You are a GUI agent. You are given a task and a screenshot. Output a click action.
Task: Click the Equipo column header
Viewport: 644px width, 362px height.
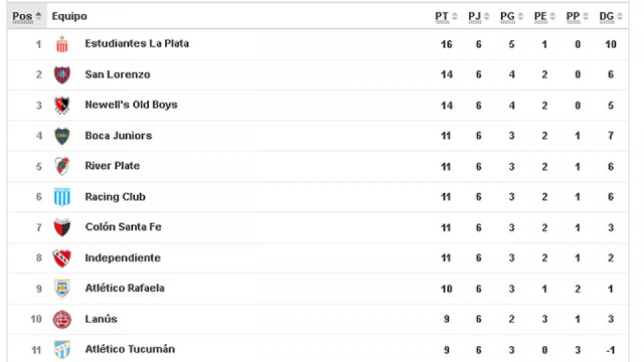[69, 16]
